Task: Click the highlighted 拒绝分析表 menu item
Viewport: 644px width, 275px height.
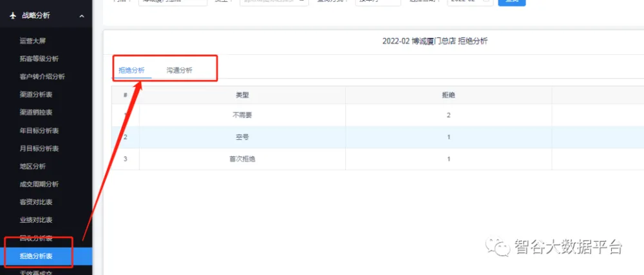Action: click(35, 257)
